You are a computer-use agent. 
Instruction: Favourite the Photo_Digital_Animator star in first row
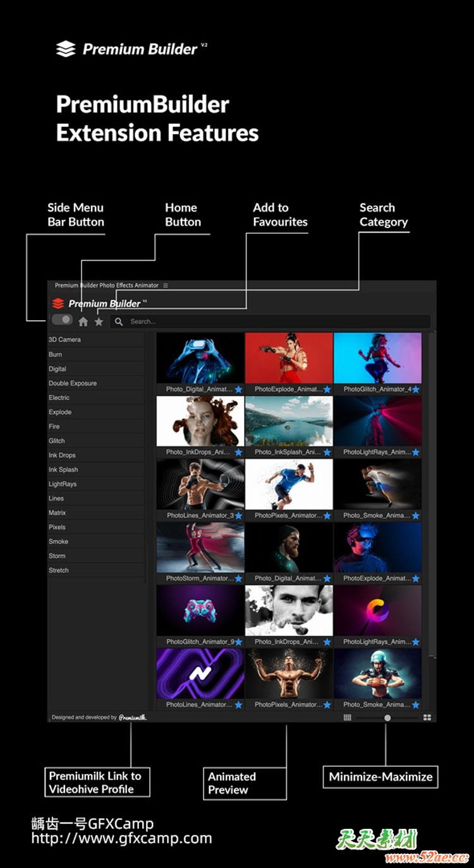238,390
